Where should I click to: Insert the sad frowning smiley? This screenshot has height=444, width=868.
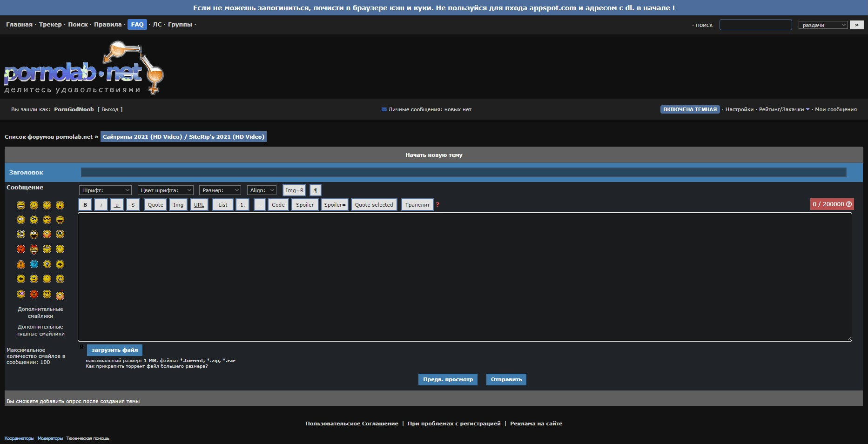(47, 205)
